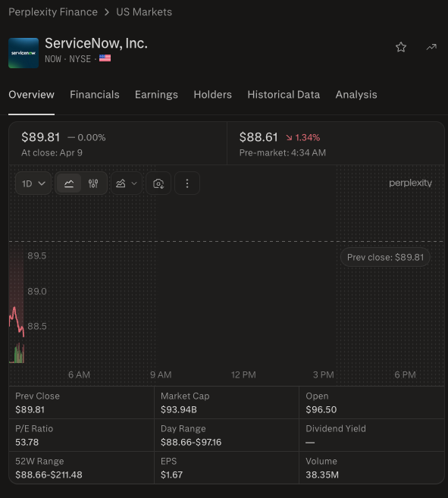Click the red pre-market price line
The height and width of the screenshot is (498, 448).
point(17,321)
